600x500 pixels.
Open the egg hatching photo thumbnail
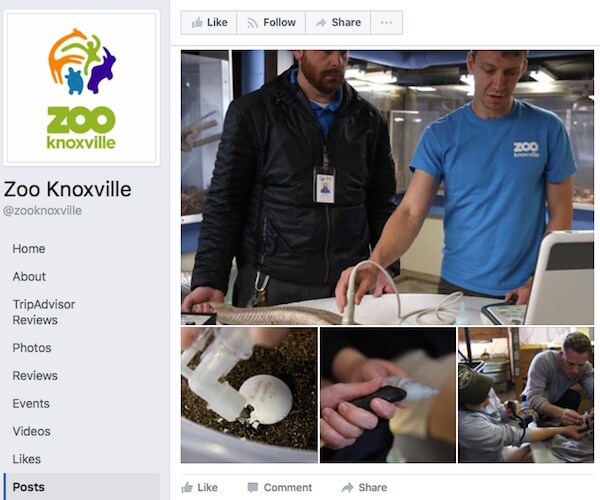(249, 395)
